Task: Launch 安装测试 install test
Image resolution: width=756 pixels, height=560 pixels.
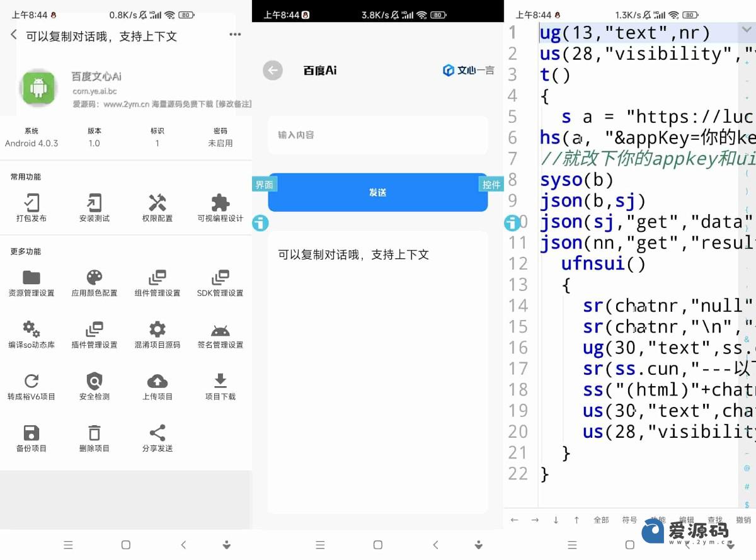Action: pos(94,208)
